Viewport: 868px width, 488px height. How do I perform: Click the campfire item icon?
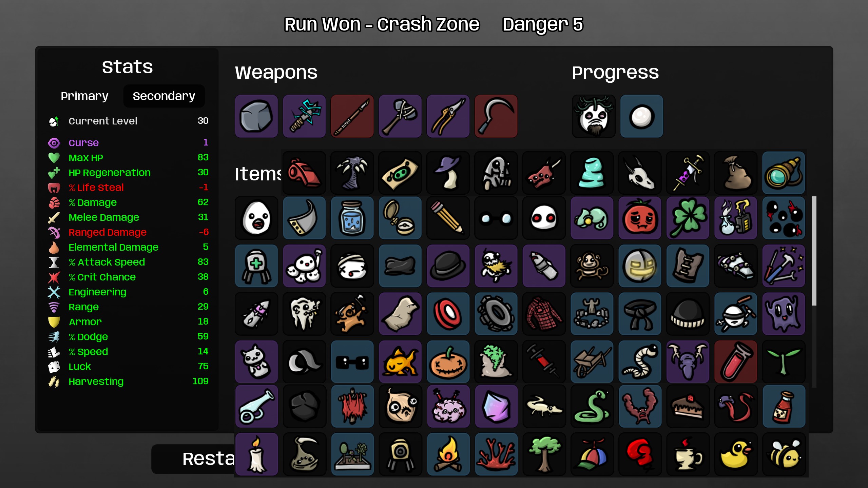(x=448, y=454)
